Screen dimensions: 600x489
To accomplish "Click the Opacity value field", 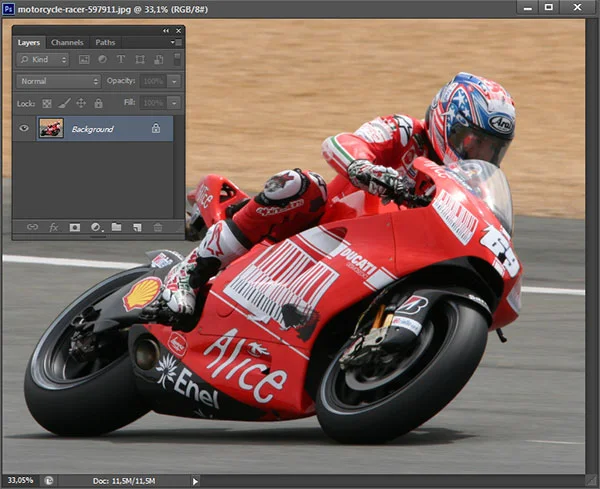I will [x=153, y=81].
